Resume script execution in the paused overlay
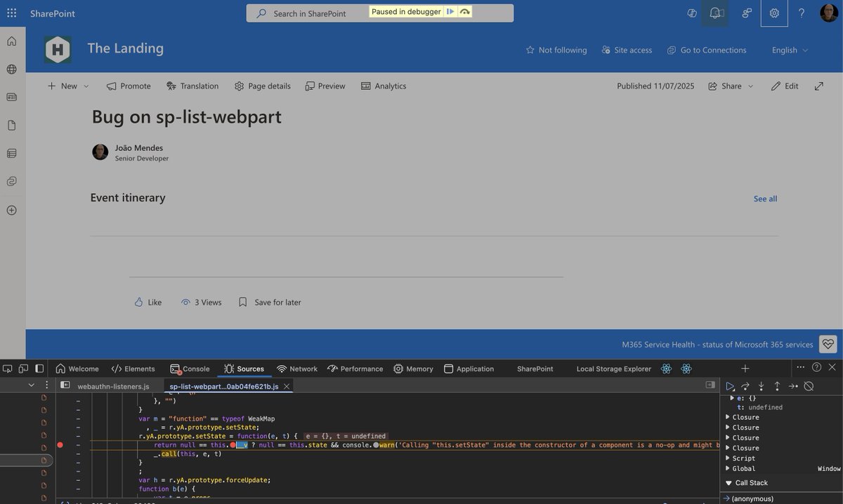The height and width of the screenshot is (504, 843). click(x=450, y=12)
